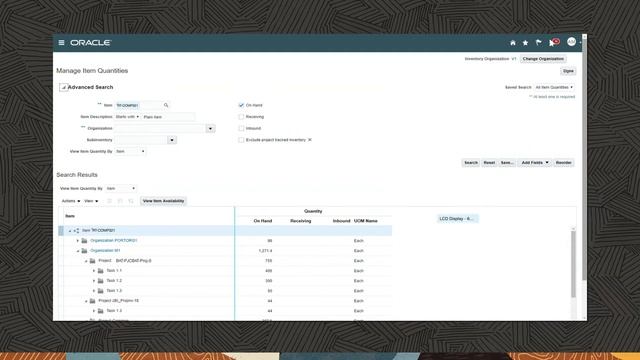Click the Done button
This screenshot has width=640, height=360.
pos(568,71)
